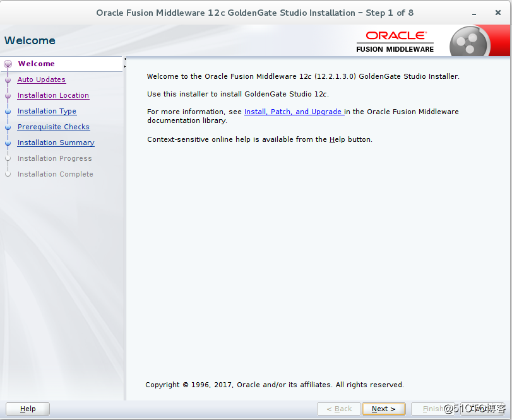
Task: Click the gray sphere product icon
Action: tap(469, 42)
